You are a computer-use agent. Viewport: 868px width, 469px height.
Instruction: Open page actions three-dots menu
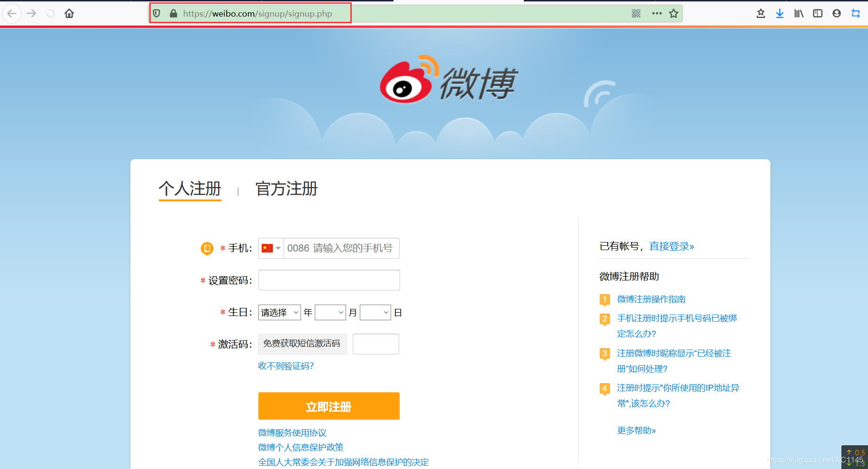(x=657, y=13)
